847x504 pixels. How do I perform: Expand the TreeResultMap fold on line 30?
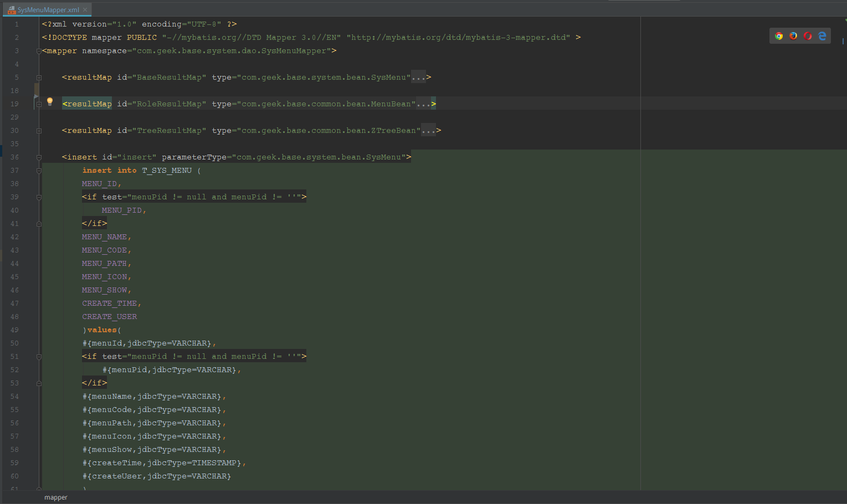39,131
